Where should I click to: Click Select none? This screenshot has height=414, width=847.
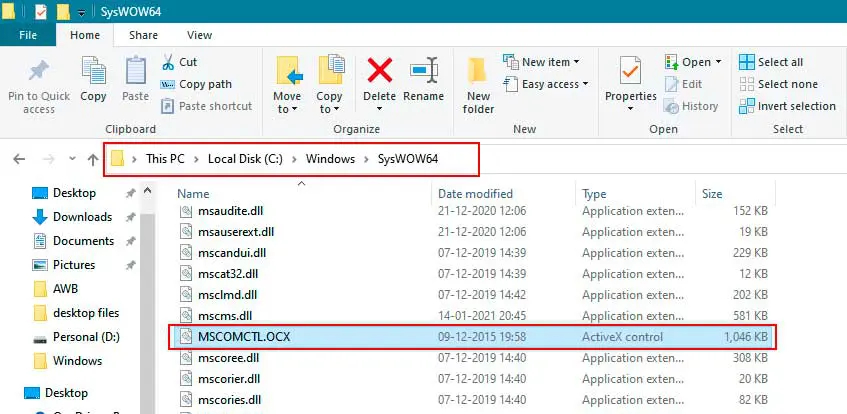(x=778, y=84)
